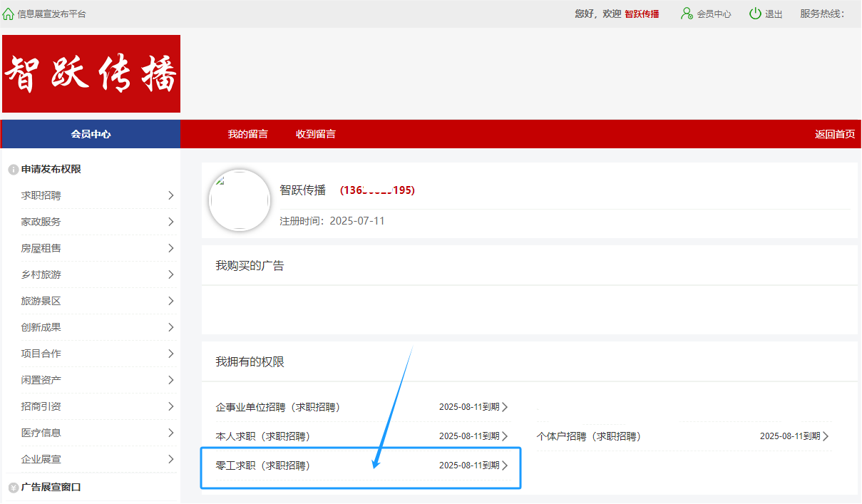Click arrow next to 零工求职 expiry date
The height and width of the screenshot is (504, 862).
tap(505, 466)
